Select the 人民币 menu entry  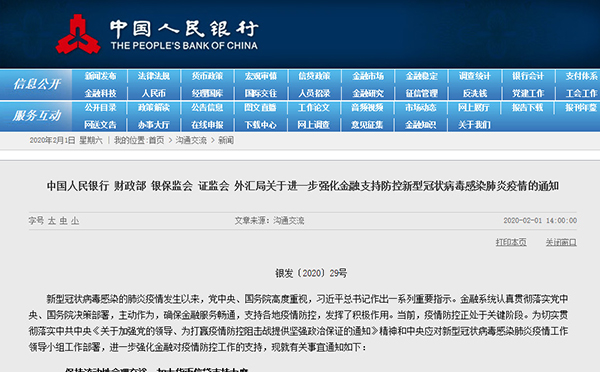[x=153, y=93]
